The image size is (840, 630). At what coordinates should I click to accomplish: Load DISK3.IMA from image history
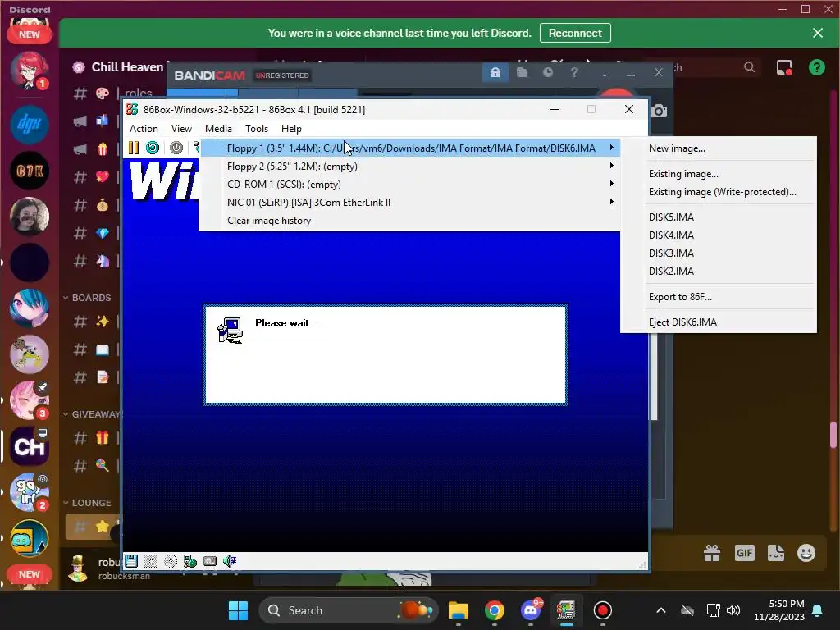(719, 253)
